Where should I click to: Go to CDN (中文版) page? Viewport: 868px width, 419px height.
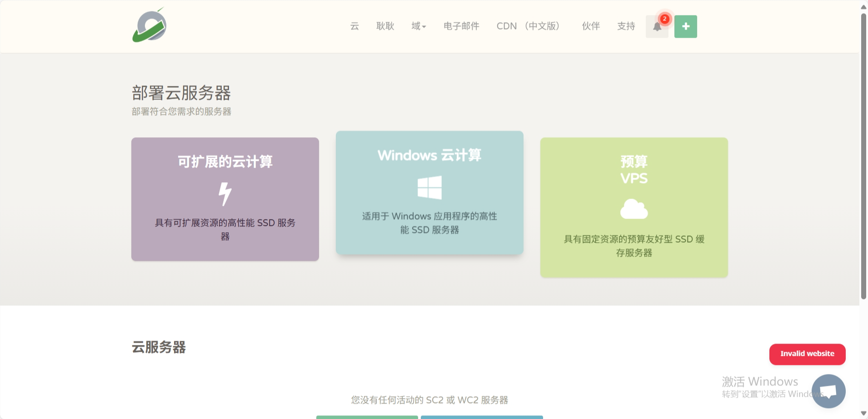click(x=528, y=26)
